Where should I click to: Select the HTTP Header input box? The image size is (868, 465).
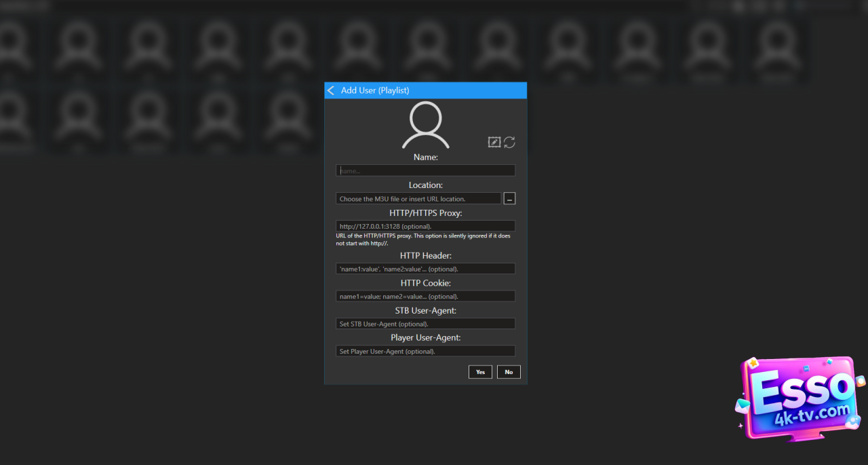pyautogui.click(x=425, y=269)
